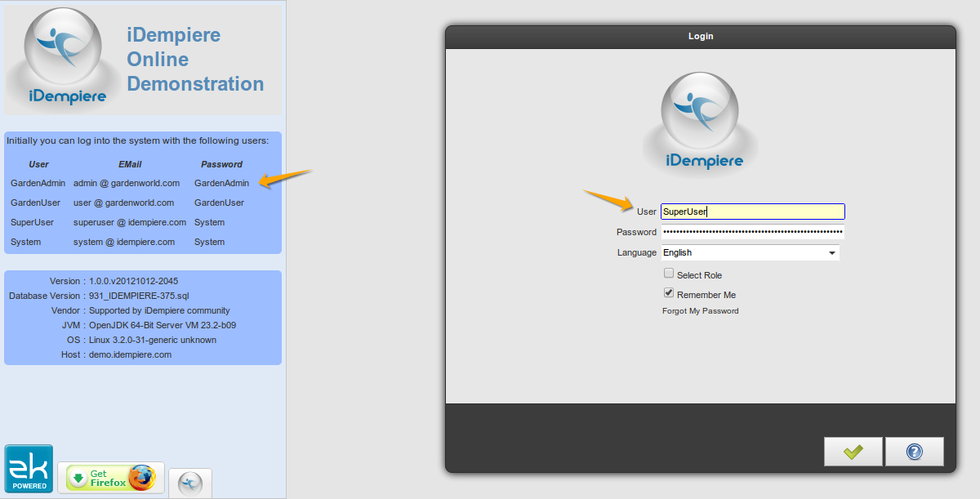This screenshot has width=980, height=499.
Task: Click the GardenAdmin user name in table
Action: tap(38, 183)
